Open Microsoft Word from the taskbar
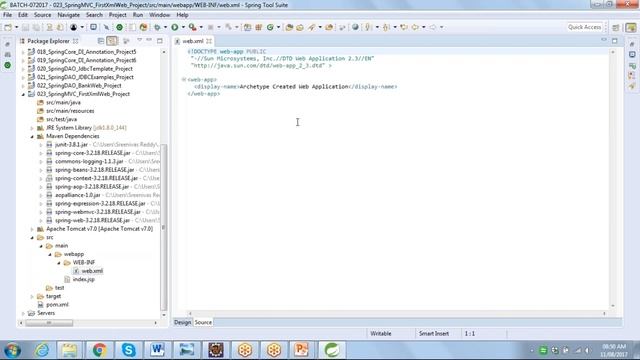 coord(157,350)
